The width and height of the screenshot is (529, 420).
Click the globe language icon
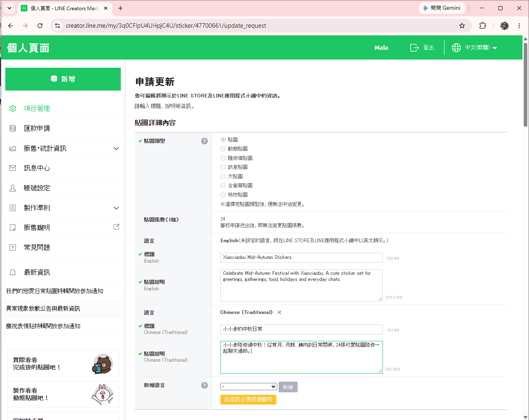[456, 48]
